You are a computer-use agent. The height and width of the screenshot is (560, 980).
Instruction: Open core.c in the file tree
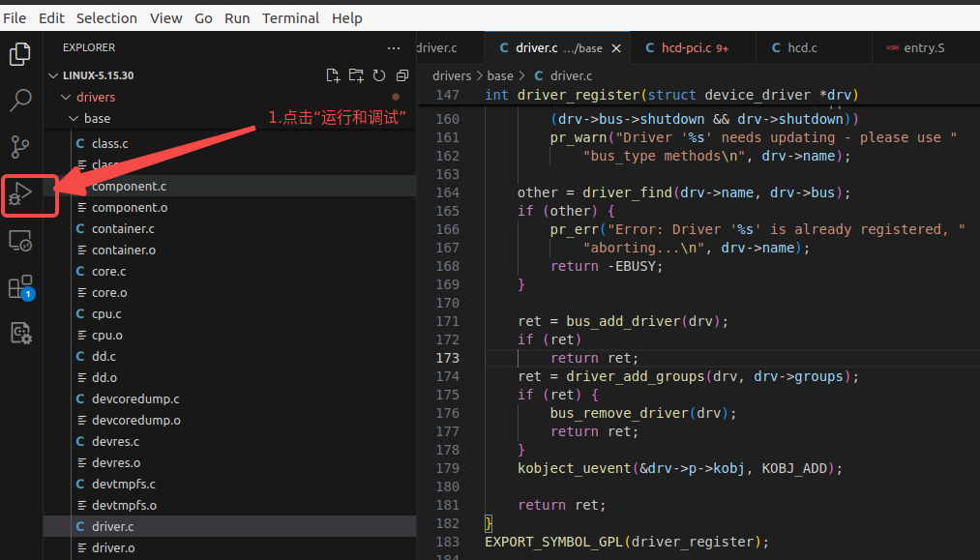tap(229, 271)
